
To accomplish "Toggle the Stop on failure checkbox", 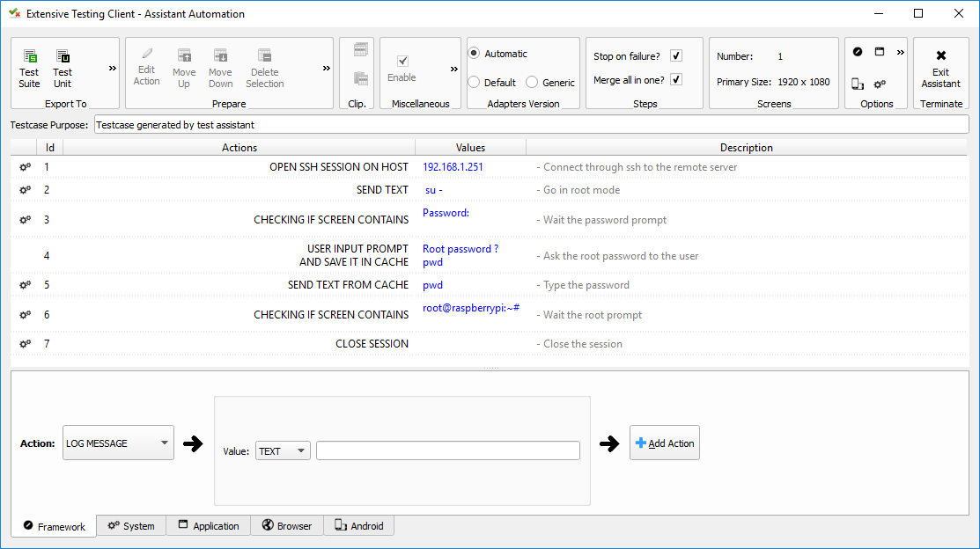I will pos(676,55).
